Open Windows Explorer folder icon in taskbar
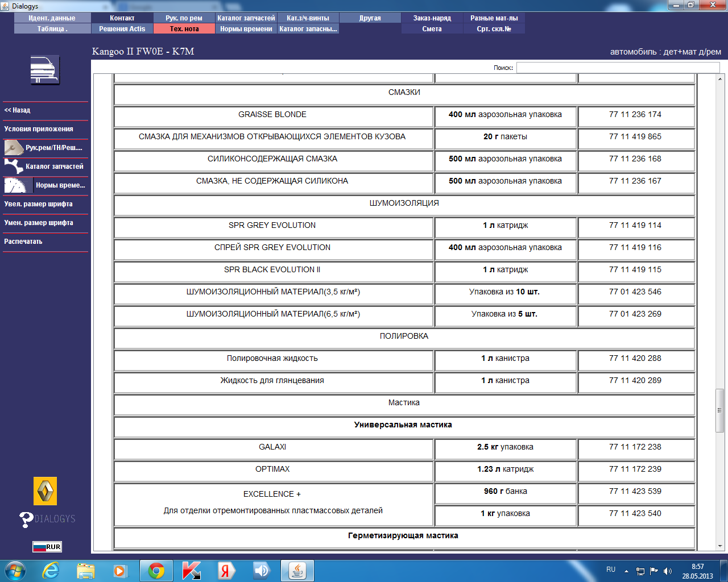The image size is (728, 582). click(x=86, y=571)
